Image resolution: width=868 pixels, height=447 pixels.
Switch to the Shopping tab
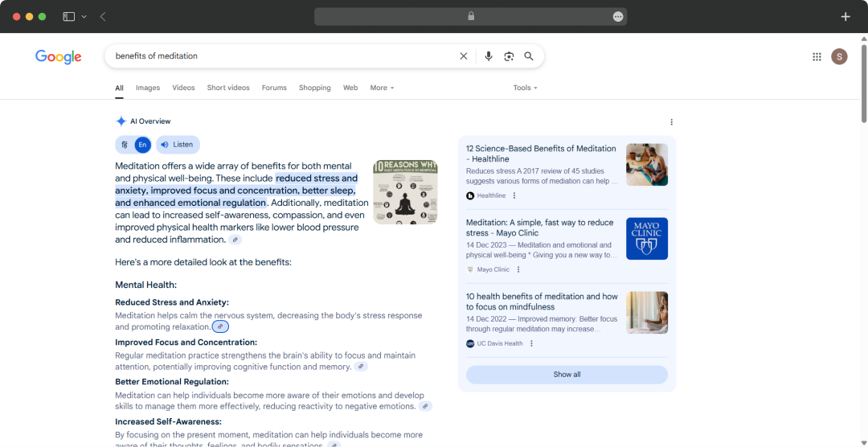(x=314, y=88)
